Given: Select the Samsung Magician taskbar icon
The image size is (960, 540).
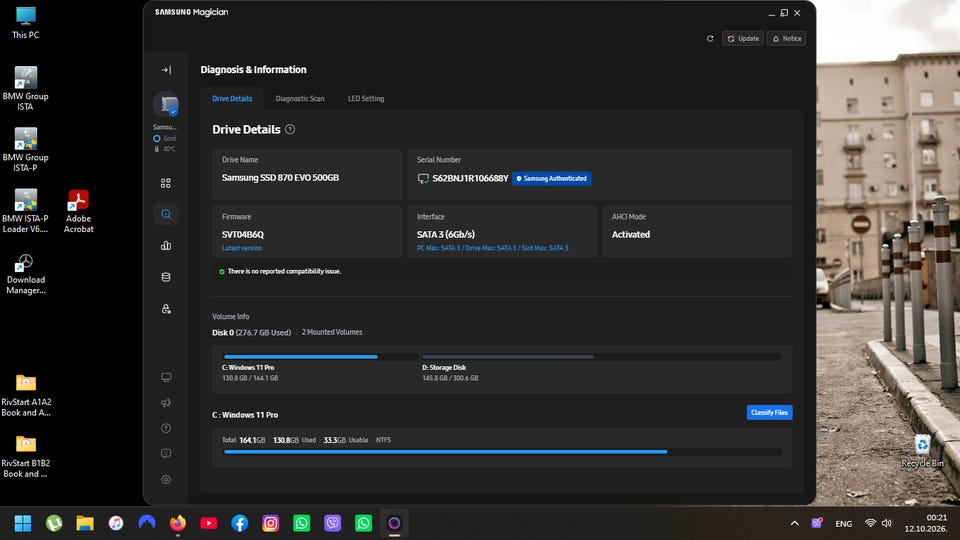Looking at the screenshot, I should (394, 523).
